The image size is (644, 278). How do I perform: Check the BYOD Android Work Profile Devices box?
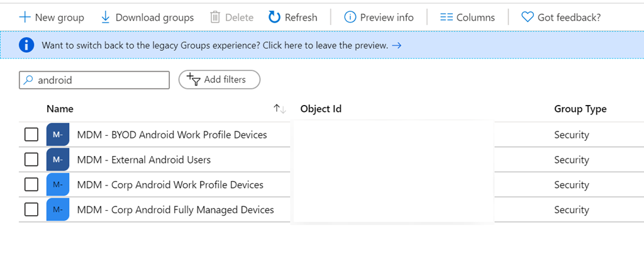(31, 135)
